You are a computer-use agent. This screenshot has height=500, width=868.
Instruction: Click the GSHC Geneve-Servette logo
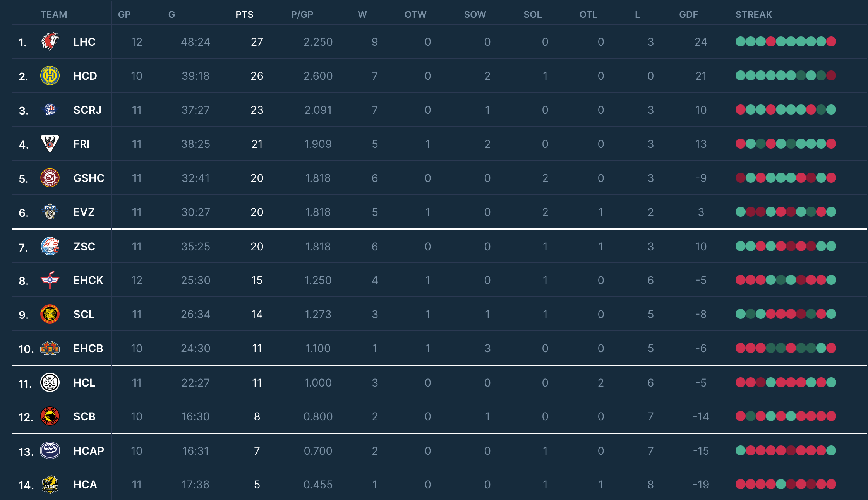(x=50, y=178)
